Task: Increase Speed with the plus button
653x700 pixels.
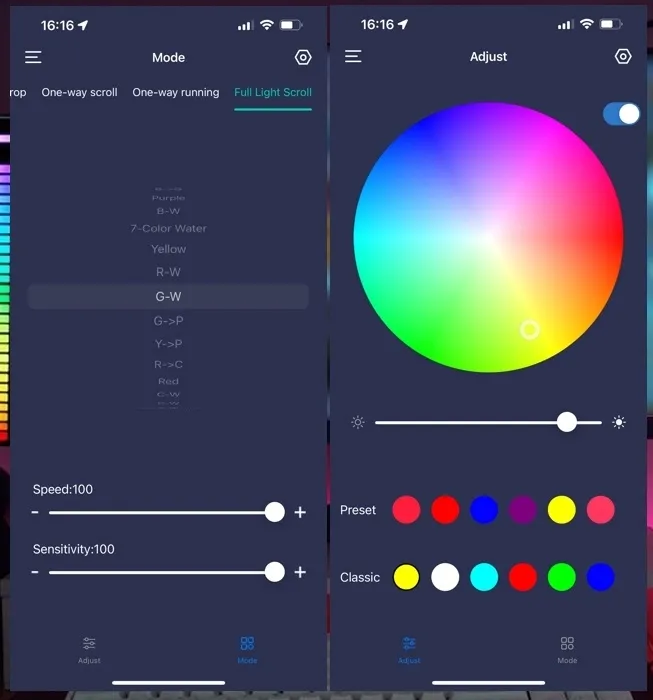Action: 300,512
